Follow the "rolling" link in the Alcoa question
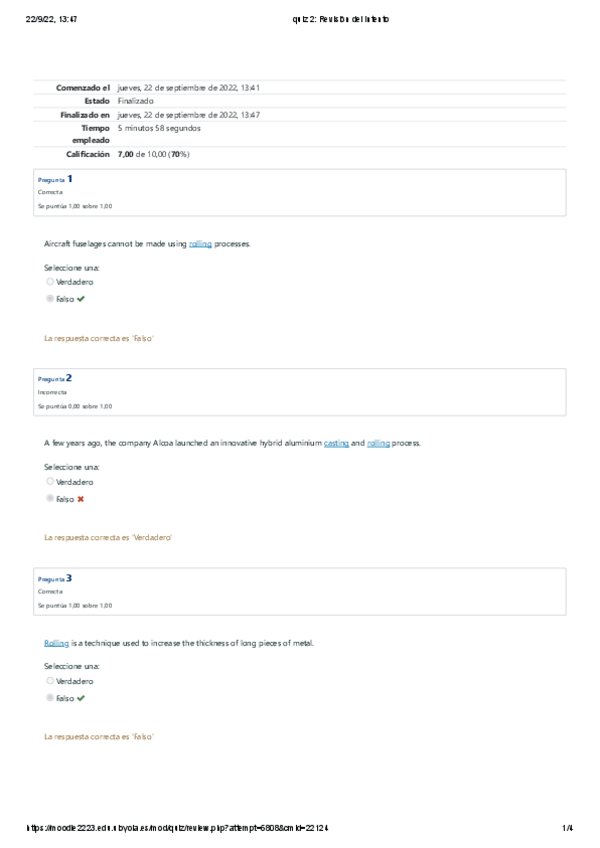Screen dimensions: 600x848 [378, 443]
